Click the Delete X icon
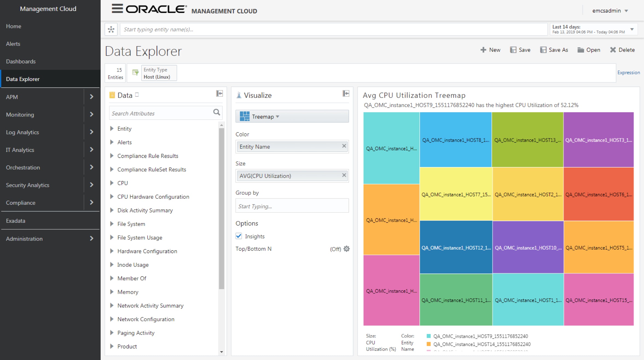 point(613,50)
